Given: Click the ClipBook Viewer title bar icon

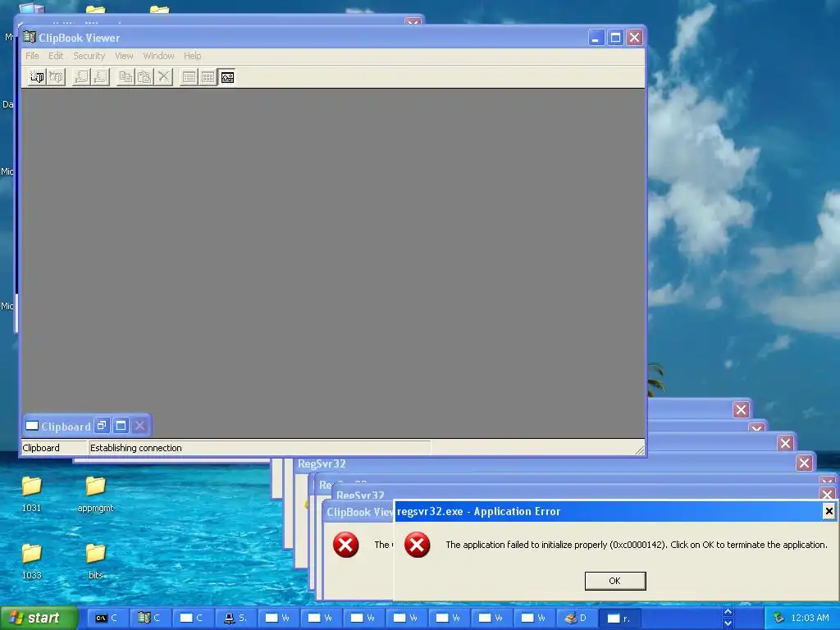Looking at the screenshot, I should [x=30, y=38].
